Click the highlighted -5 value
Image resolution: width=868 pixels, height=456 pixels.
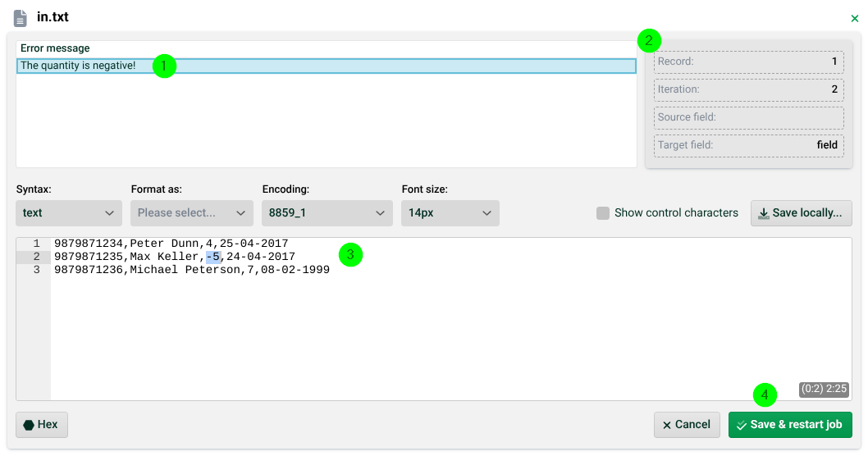[x=213, y=257]
